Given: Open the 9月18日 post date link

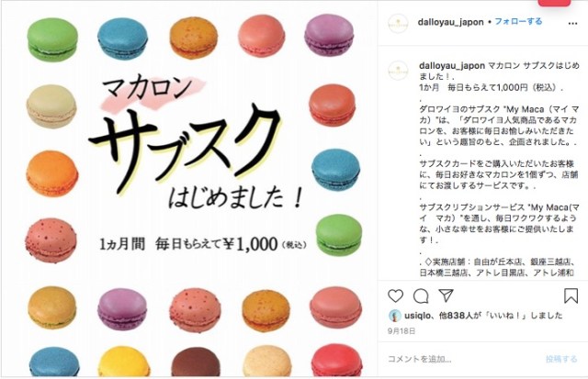Looking at the screenshot, I should pyautogui.click(x=401, y=331).
